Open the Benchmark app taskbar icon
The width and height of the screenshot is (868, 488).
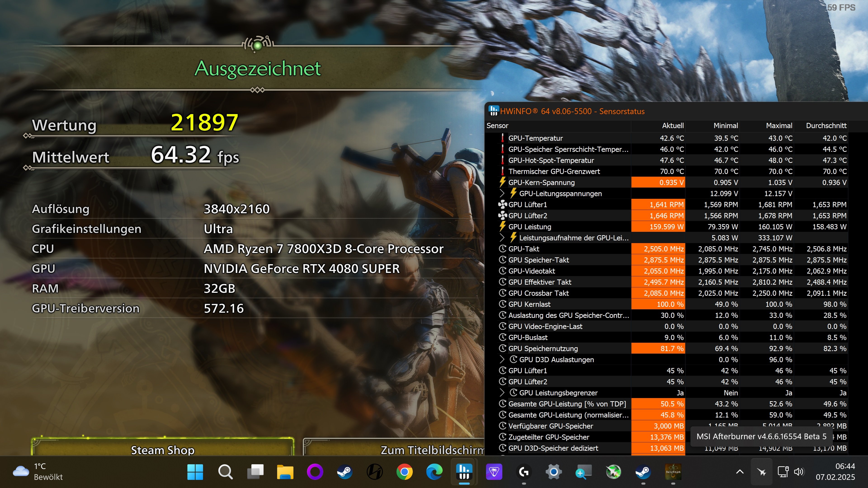pyautogui.click(x=673, y=472)
